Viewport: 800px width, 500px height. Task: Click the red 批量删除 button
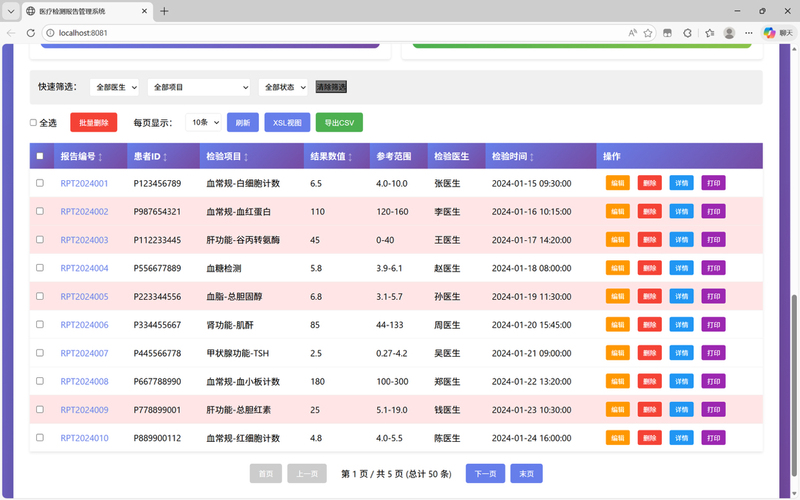93,122
